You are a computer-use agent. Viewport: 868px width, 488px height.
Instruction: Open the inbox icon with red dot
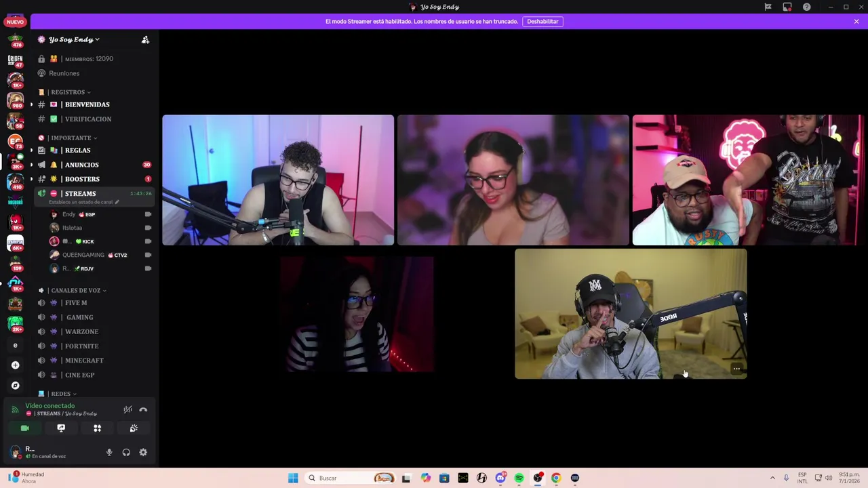pos(787,7)
